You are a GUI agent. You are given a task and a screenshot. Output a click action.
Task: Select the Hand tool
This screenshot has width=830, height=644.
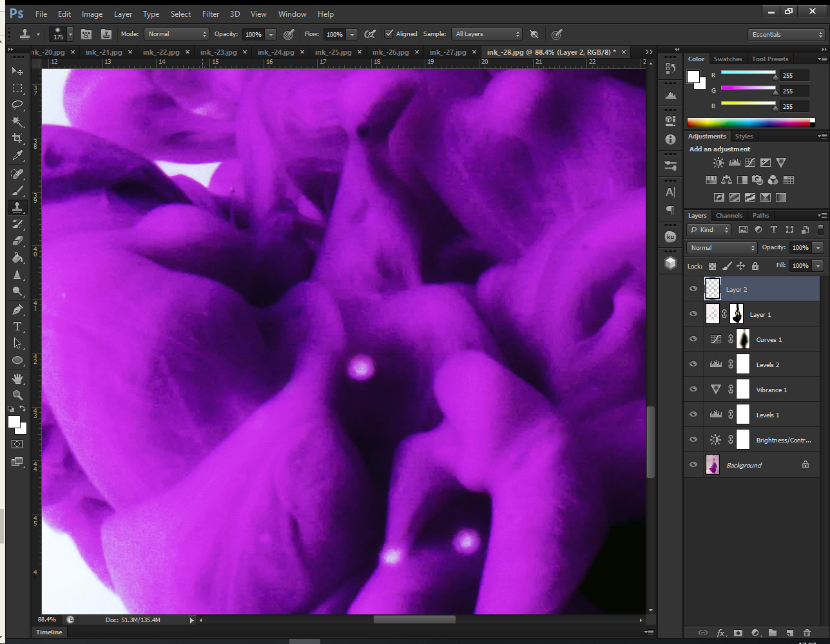(17, 378)
